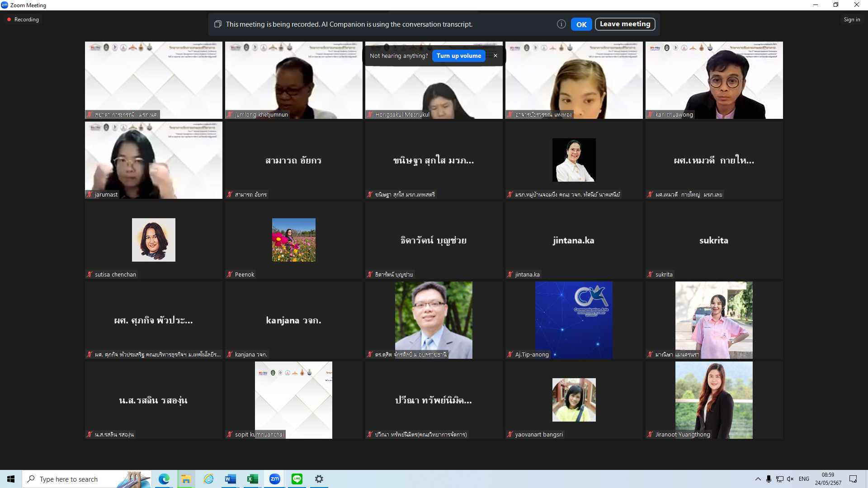The height and width of the screenshot is (488, 868).
Task: Open Settings gear in taskbar
Action: coord(319,479)
